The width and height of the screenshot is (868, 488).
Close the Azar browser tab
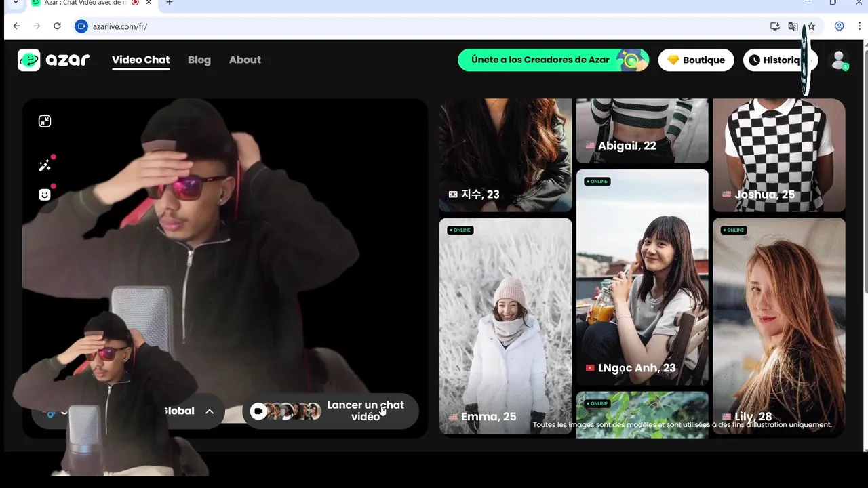click(149, 3)
